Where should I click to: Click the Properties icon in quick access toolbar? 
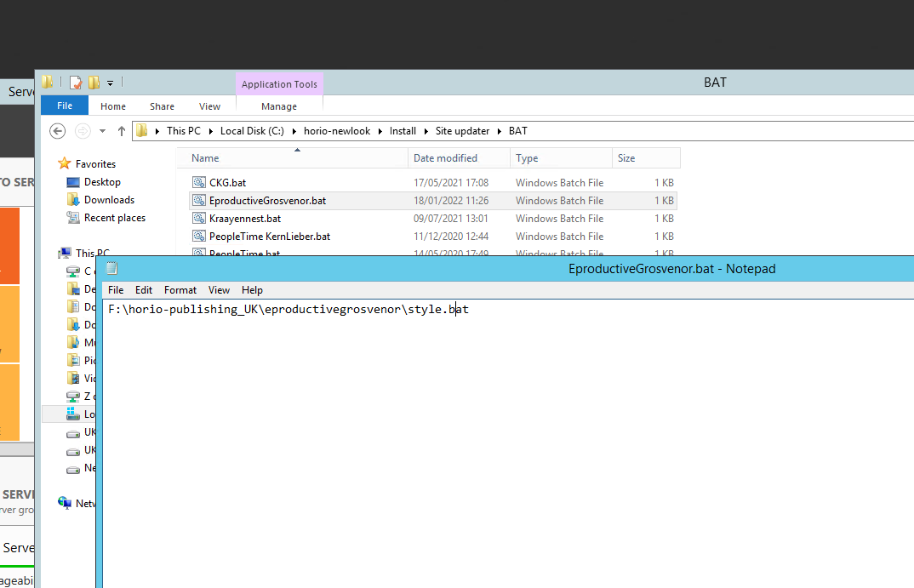point(76,83)
